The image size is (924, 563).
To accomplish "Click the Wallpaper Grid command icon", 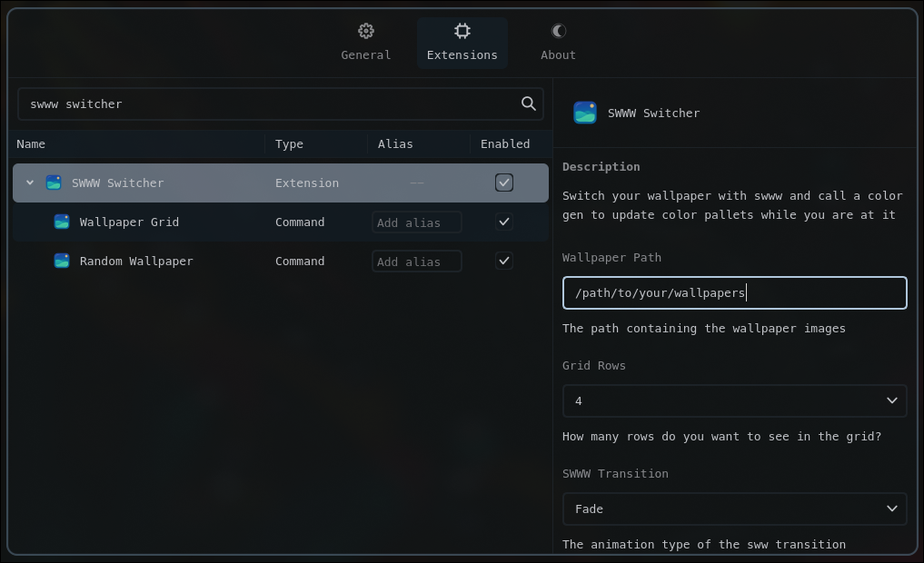I will pyautogui.click(x=62, y=222).
